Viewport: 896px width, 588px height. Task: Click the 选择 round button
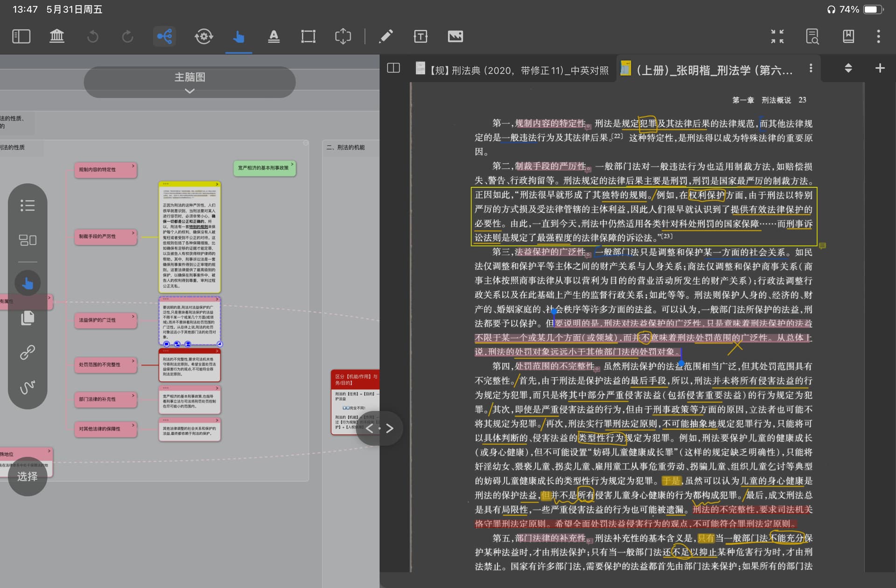(x=27, y=476)
